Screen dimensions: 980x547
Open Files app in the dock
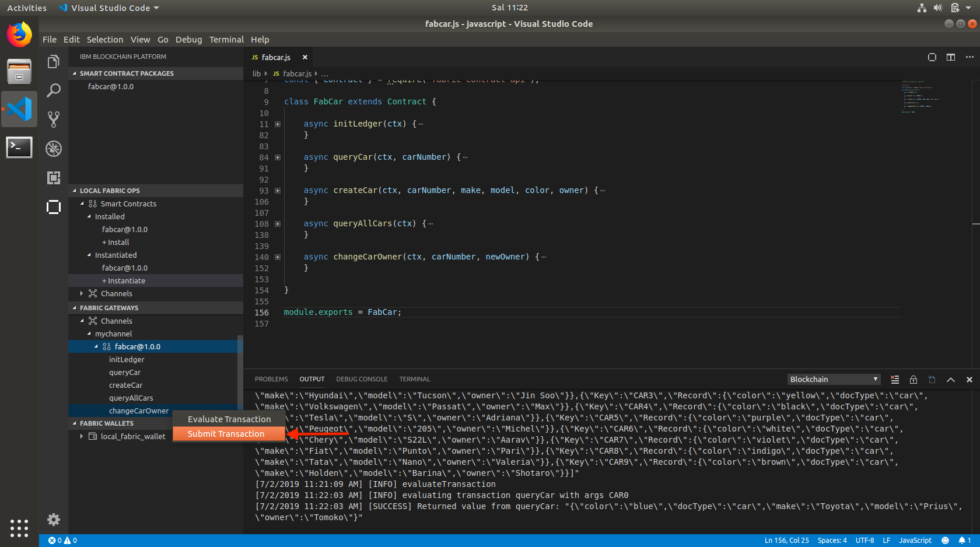pyautogui.click(x=19, y=72)
